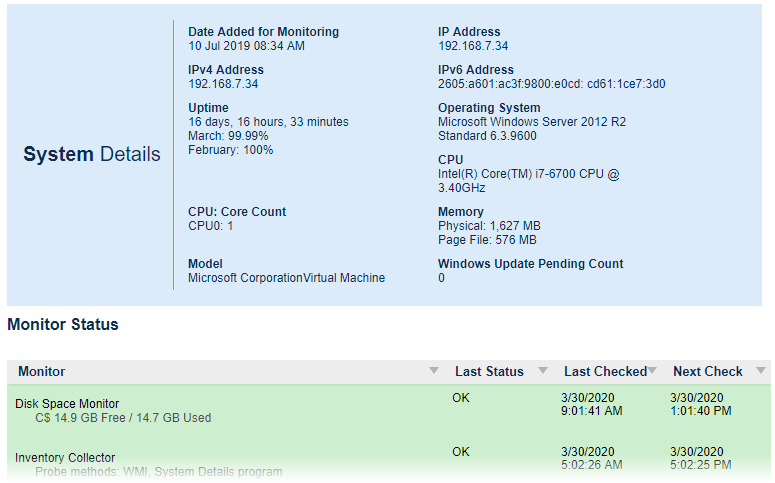
Task: Sort by the Last Status column header
Action: point(489,372)
